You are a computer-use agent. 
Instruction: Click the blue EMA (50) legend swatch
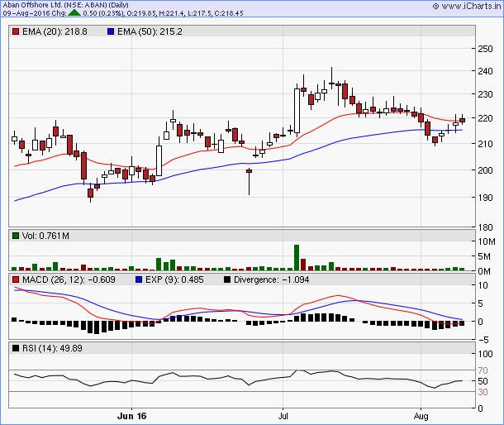pos(111,31)
